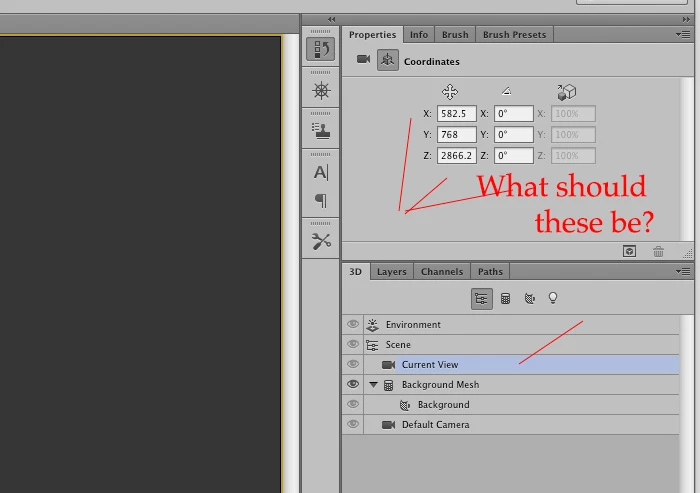Viewport: 700px width, 493px height.
Task: Toggle visibility of Background material
Action: pyautogui.click(x=353, y=404)
